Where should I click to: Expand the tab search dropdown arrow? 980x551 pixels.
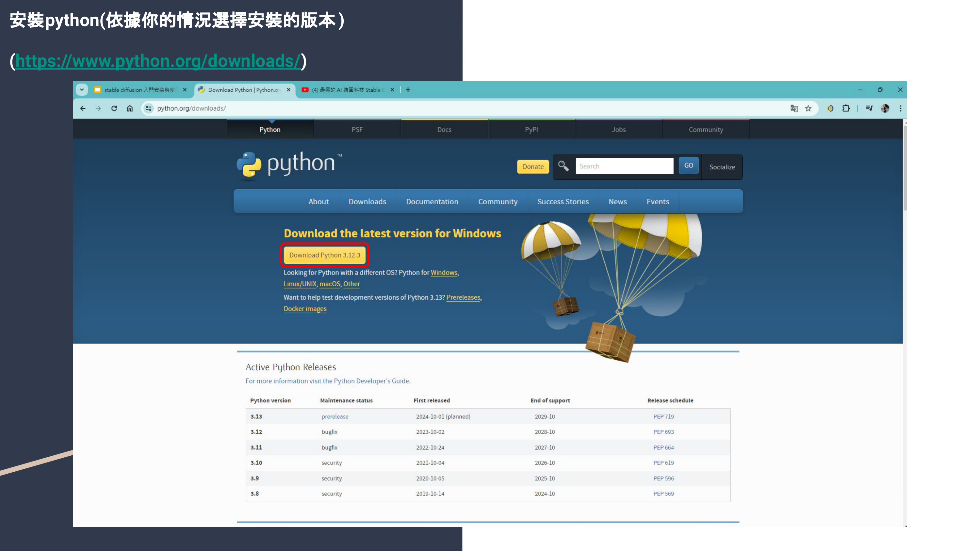82,90
